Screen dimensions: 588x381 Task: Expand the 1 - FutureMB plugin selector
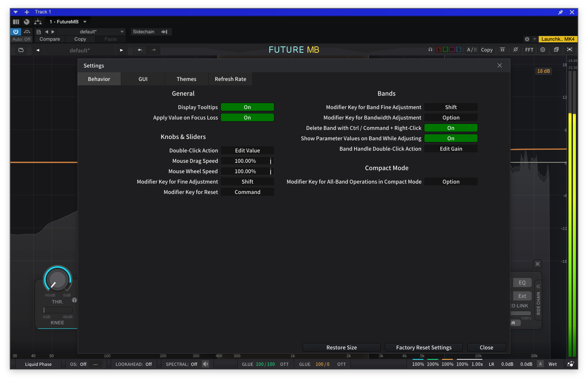pyautogui.click(x=68, y=22)
